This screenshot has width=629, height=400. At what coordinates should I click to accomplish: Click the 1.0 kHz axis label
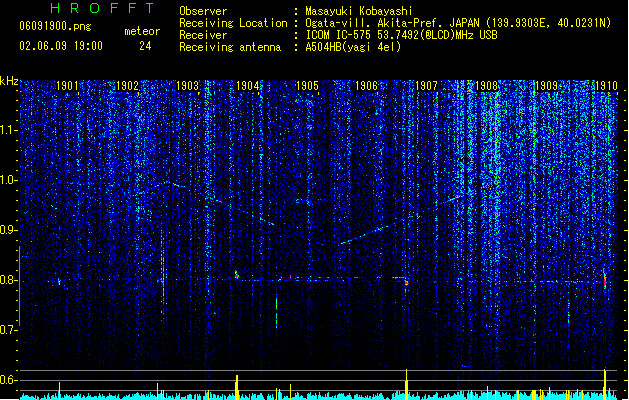(9, 180)
